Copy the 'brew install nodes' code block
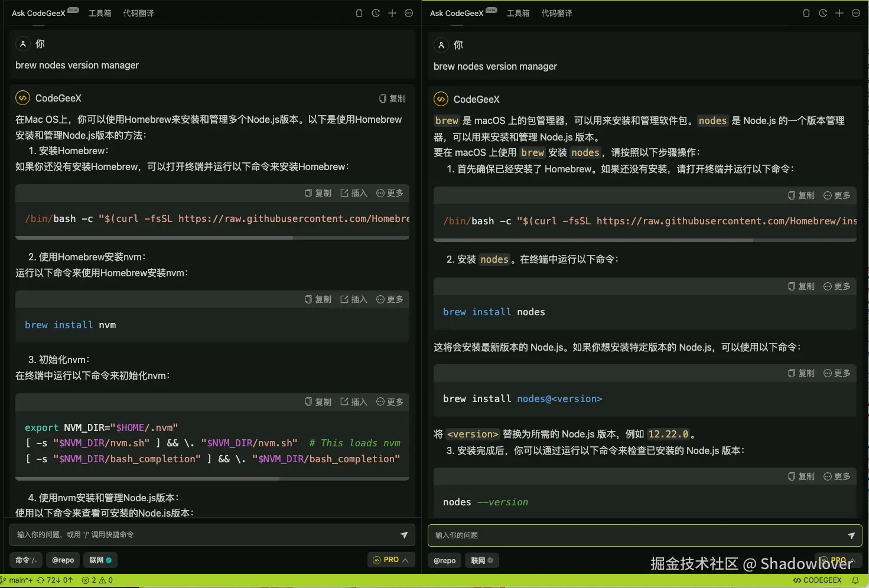Screen dimensions: 869x588 801,286
